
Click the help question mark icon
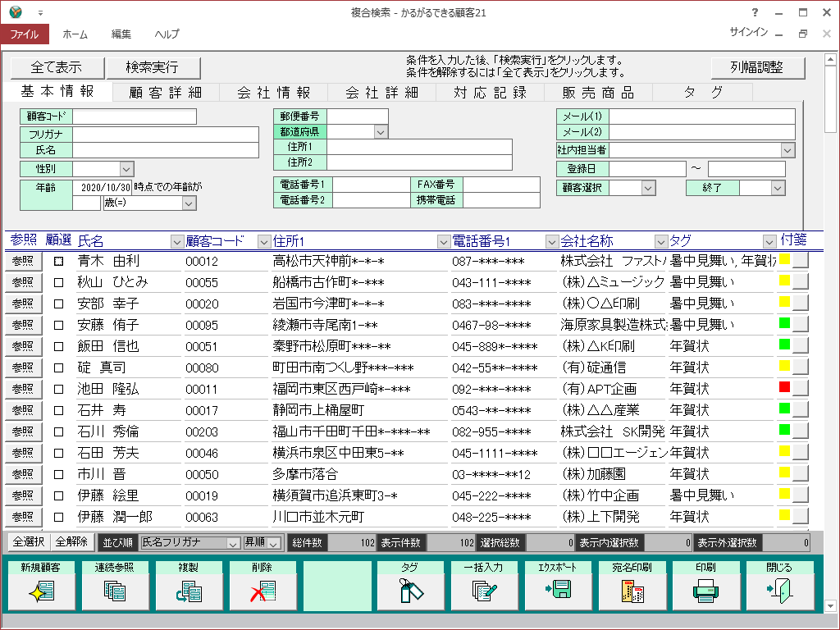[755, 12]
